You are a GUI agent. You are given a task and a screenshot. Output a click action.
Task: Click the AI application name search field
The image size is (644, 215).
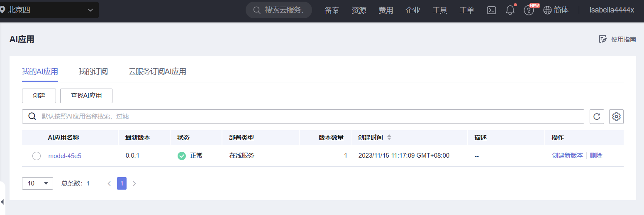click(x=307, y=116)
